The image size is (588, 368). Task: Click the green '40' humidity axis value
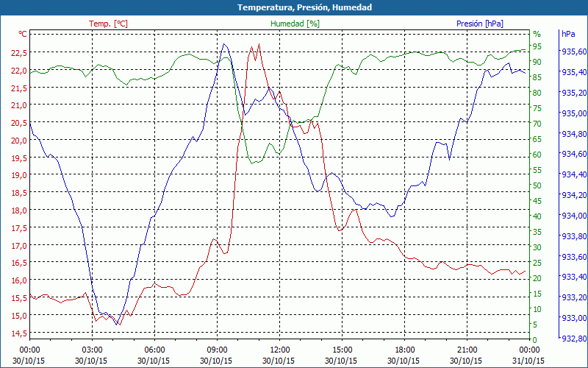click(537, 216)
